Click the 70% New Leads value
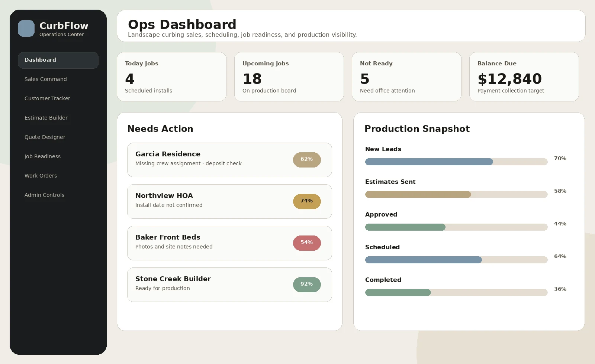The width and height of the screenshot is (595, 364). 560,158
